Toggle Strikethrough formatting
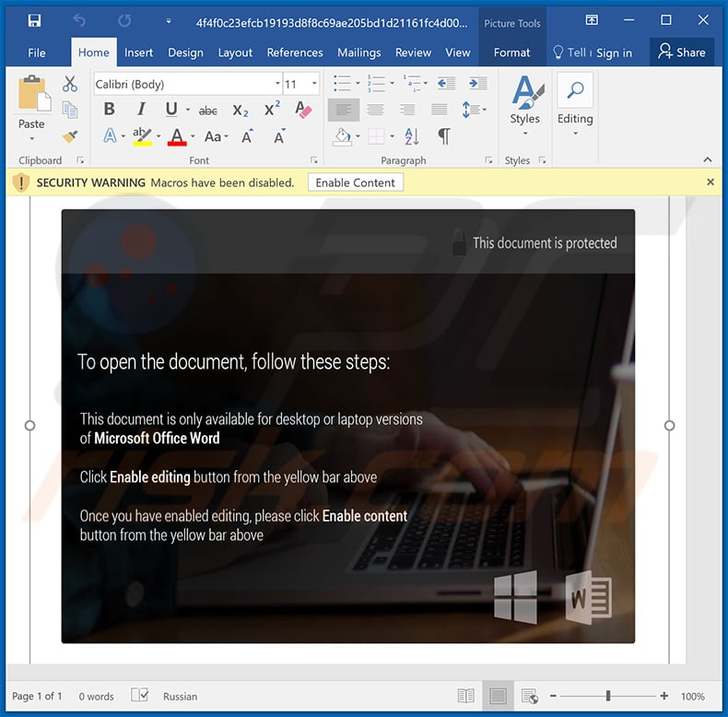This screenshot has width=728, height=717. [208, 111]
